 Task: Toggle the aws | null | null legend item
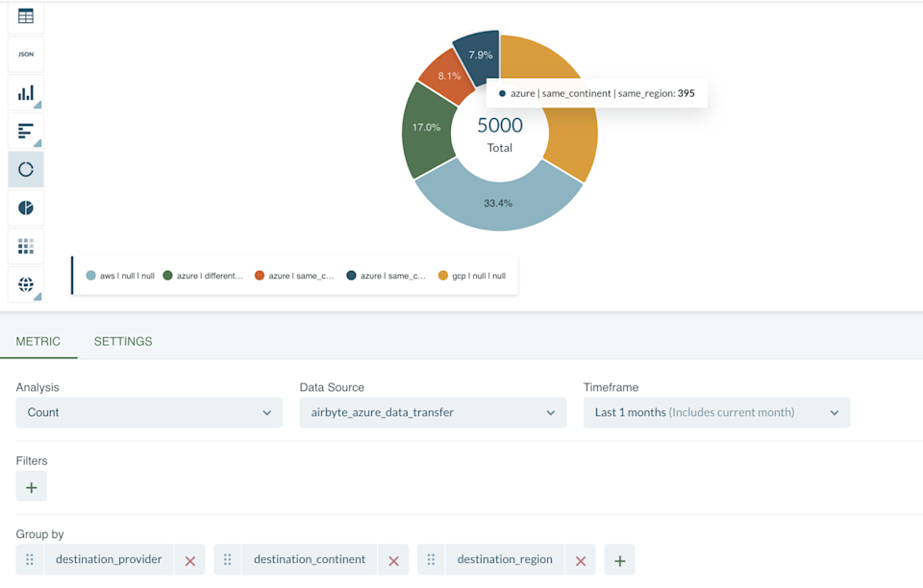point(120,276)
